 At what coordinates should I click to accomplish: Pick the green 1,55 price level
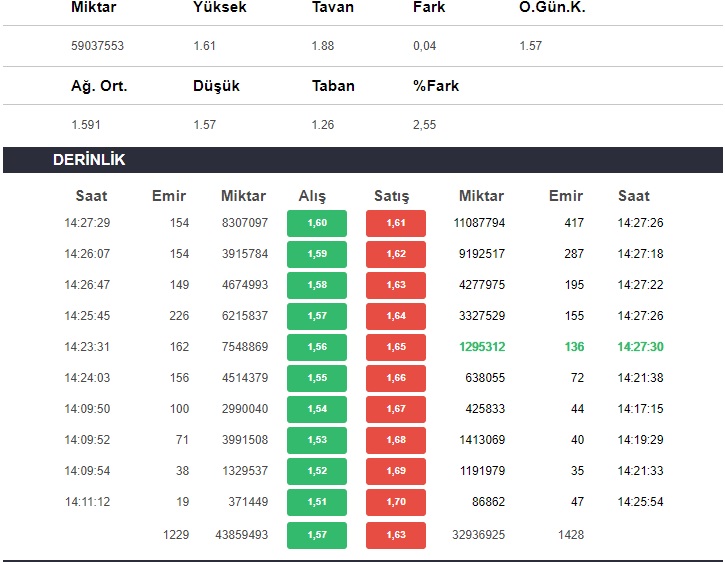tap(317, 378)
